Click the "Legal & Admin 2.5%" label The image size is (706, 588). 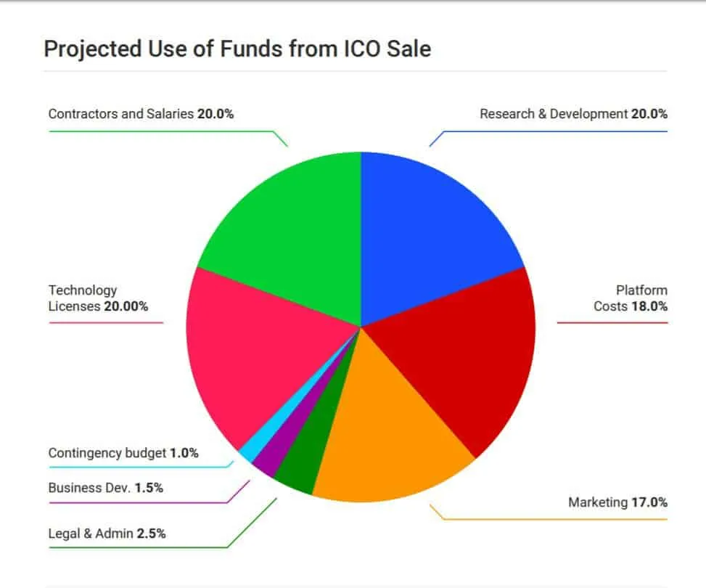[107, 534]
